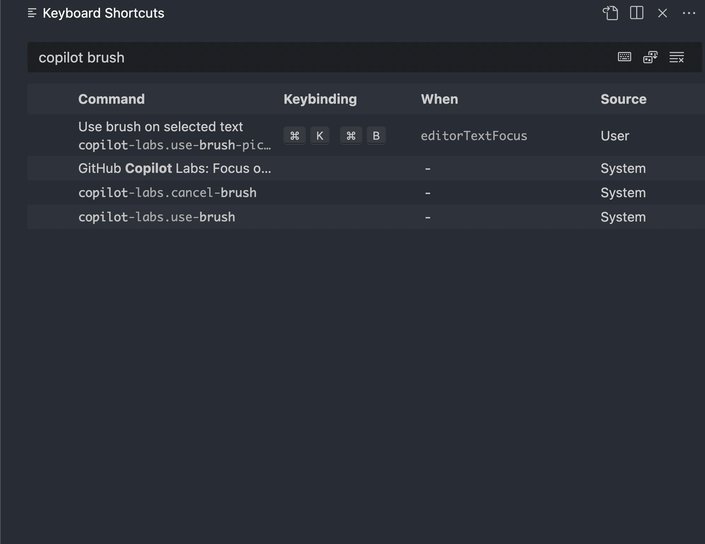
Task: Click the Command column header
Action: (112, 99)
